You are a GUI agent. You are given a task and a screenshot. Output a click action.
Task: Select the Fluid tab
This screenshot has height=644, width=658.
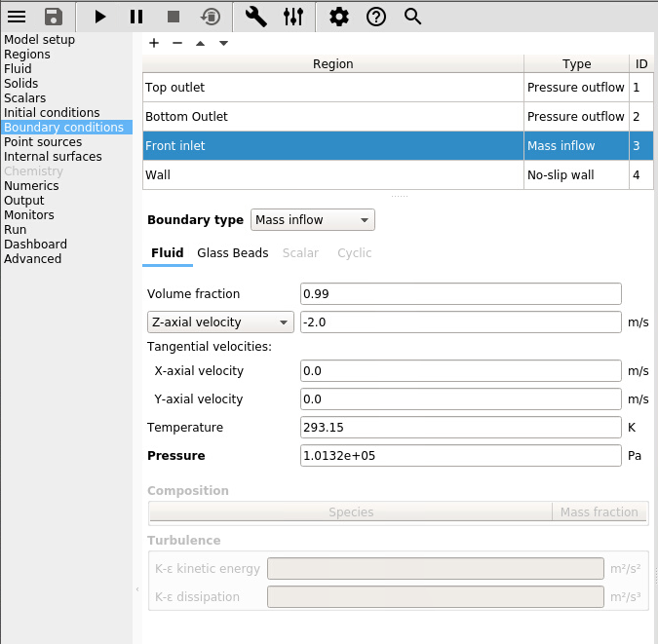click(x=167, y=253)
